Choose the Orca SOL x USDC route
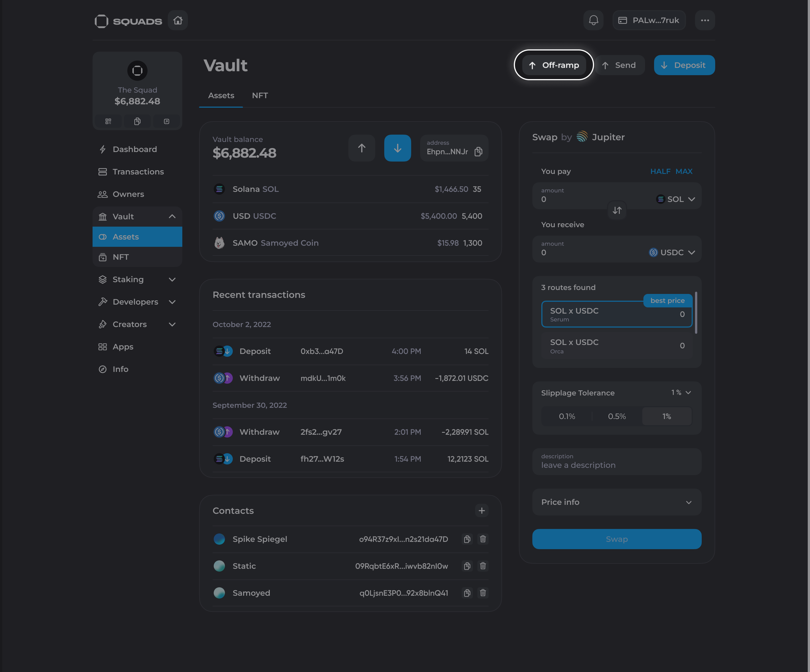Viewport: 810px width, 672px height. pyautogui.click(x=616, y=346)
